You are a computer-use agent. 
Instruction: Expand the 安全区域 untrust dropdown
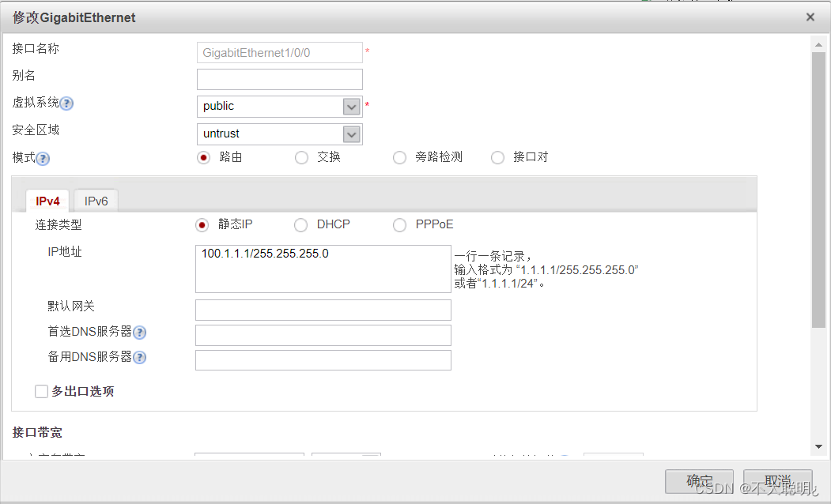351,134
